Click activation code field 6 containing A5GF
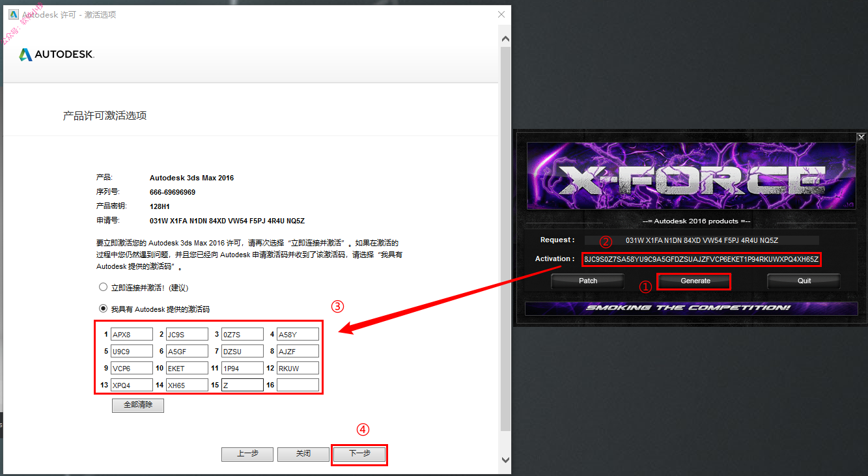This screenshot has height=476, width=868. point(187,351)
